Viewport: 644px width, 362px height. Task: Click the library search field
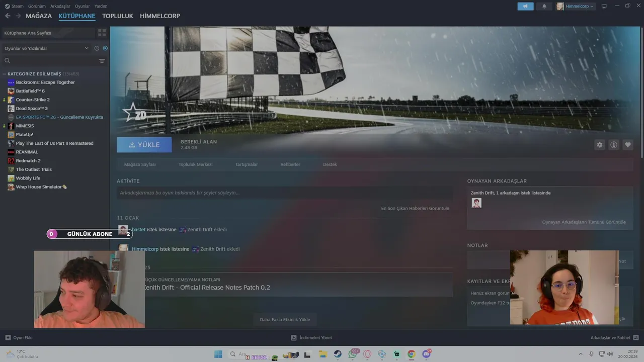[50, 61]
